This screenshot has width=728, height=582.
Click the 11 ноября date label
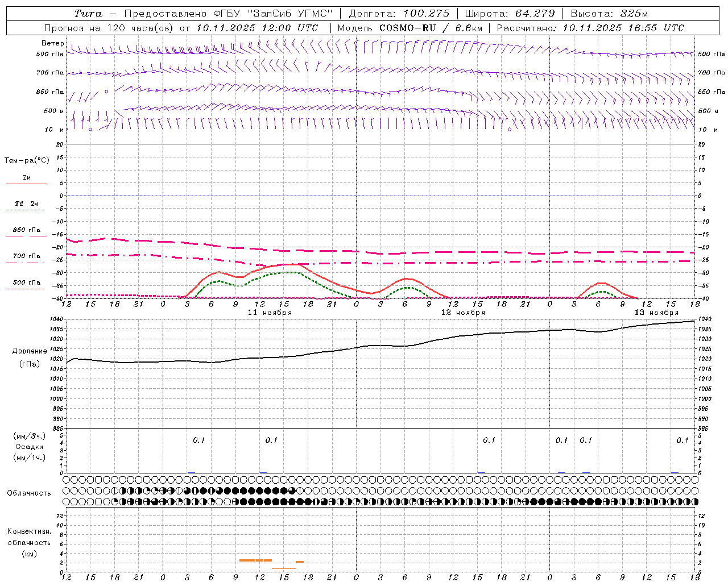point(270,312)
